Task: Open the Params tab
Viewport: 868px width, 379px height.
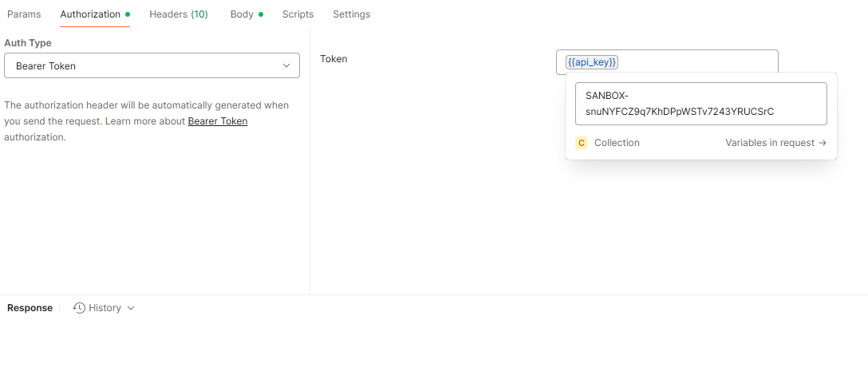Action: [24, 14]
